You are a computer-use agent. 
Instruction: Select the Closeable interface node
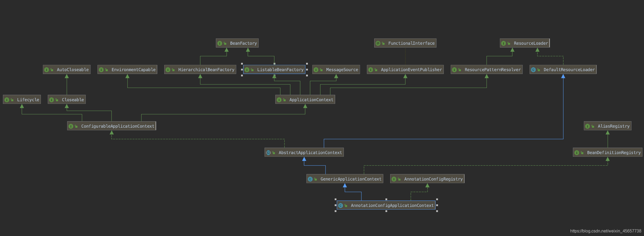(67, 100)
